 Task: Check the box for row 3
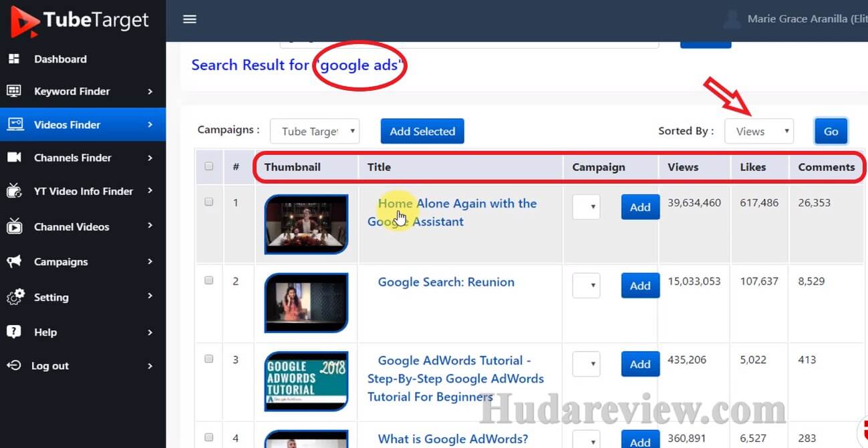pos(209,359)
